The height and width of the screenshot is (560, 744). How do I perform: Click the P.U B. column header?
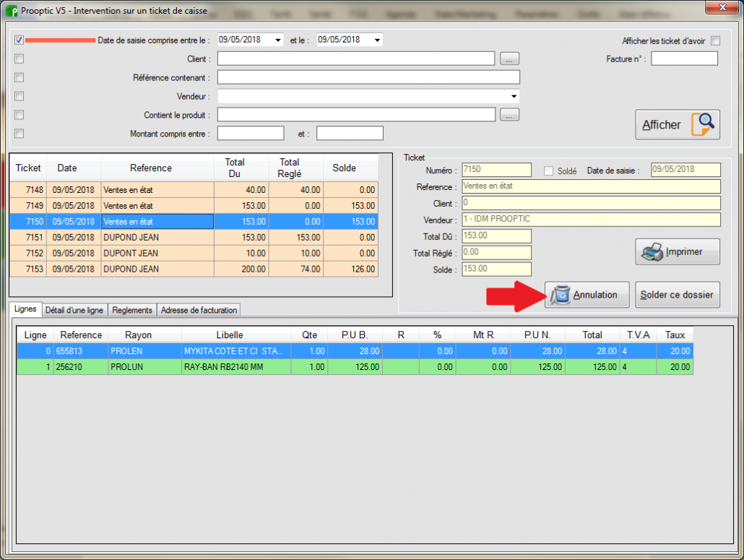click(355, 335)
